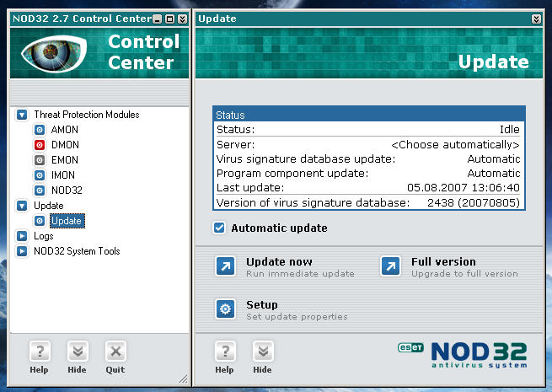Click 'Upgrade to full version' description text
Viewport: 552px width, 392px height.
[x=464, y=274]
